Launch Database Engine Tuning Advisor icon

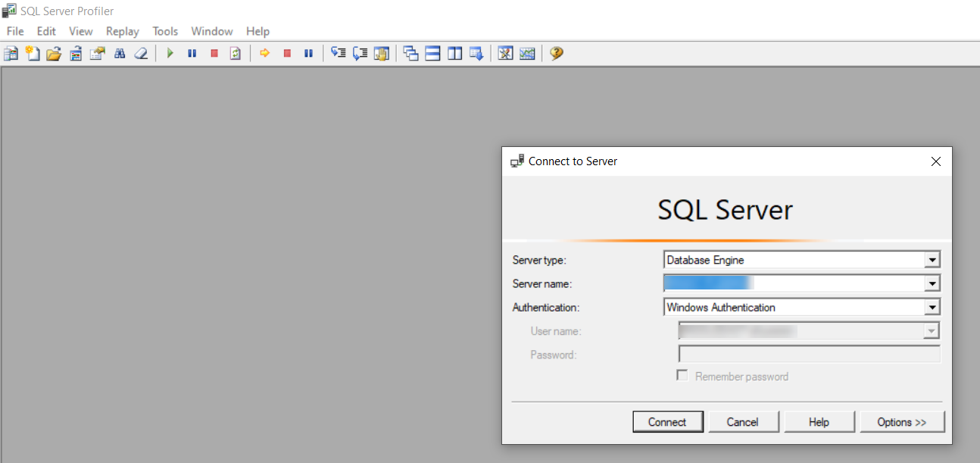pos(506,54)
